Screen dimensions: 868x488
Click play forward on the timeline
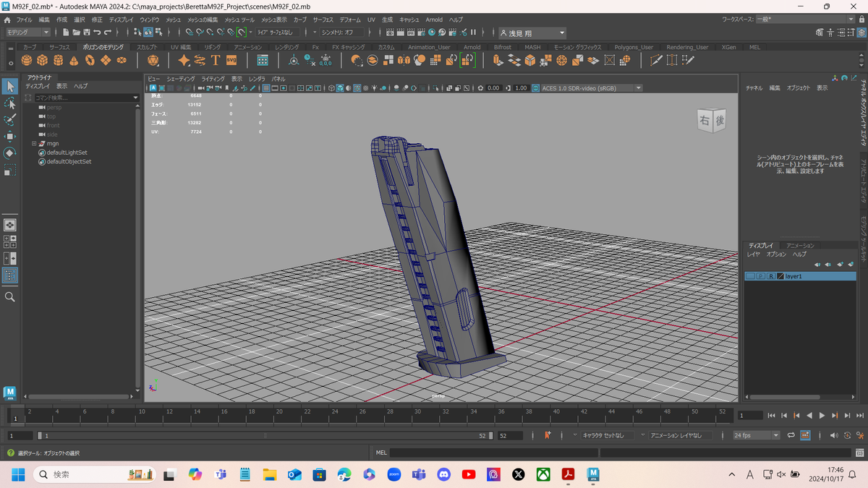(822, 416)
